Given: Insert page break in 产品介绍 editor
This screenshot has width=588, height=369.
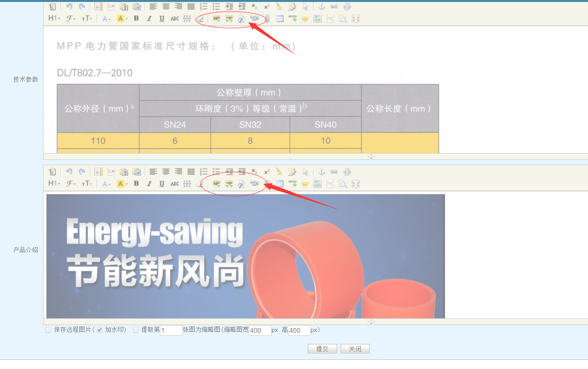Looking at the screenshot, I should [330, 184].
